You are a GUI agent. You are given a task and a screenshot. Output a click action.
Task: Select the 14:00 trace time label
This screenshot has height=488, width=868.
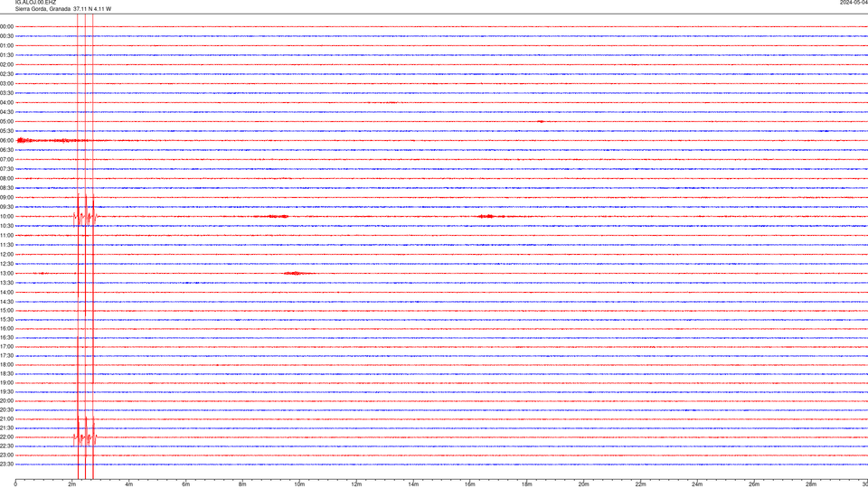pos(6,292)
